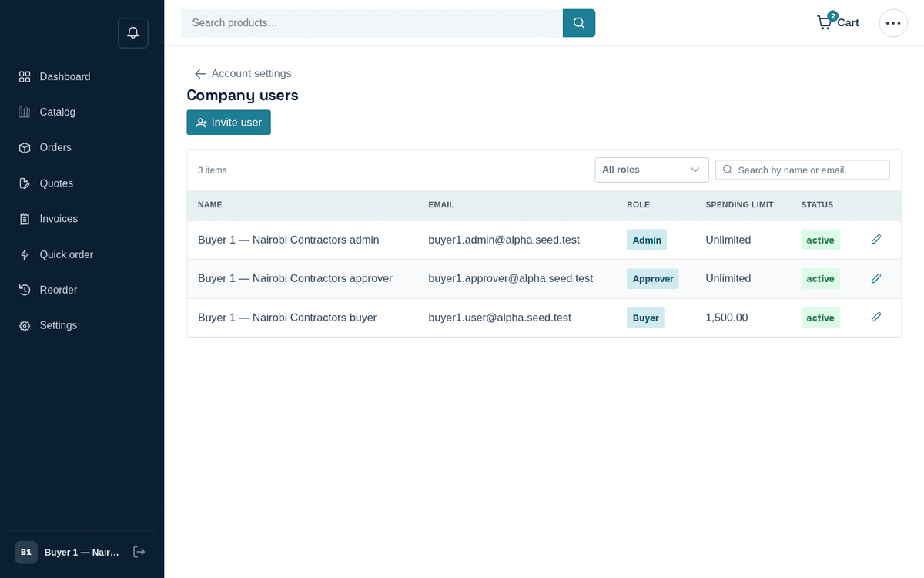Open the All roles filter dropdown
The image size is (924, 578).
click(x=651, y=170)
